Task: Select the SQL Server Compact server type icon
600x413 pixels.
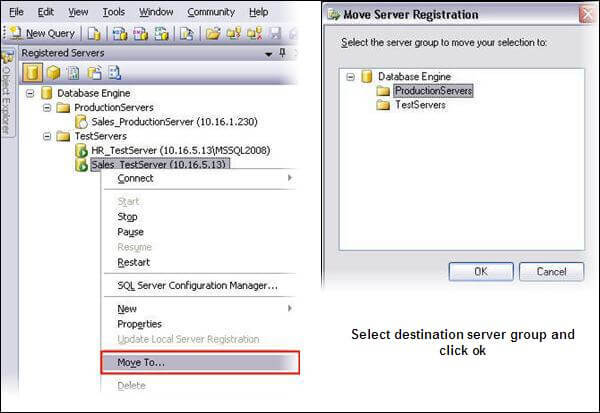Action: (94, 73)
